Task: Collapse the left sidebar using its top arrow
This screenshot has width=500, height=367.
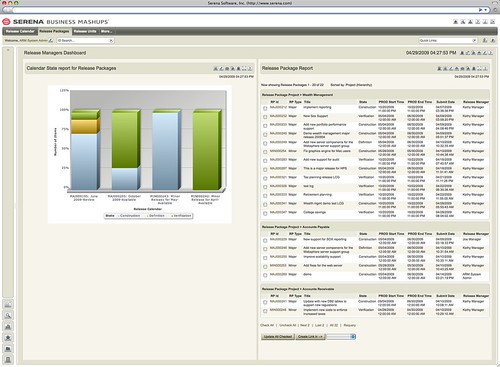Action: 8,50
